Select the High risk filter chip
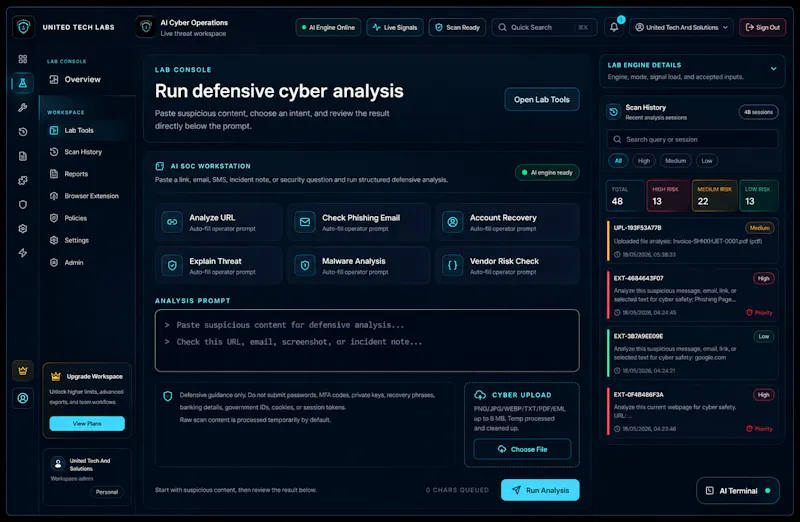The height and width of the screenshot is (522, 800). (644, 161)
